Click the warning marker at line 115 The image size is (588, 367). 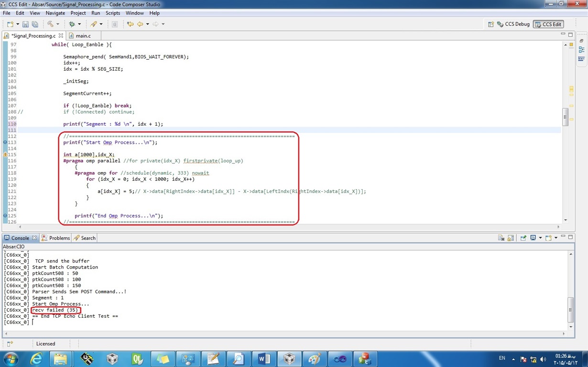coord(5,155)
